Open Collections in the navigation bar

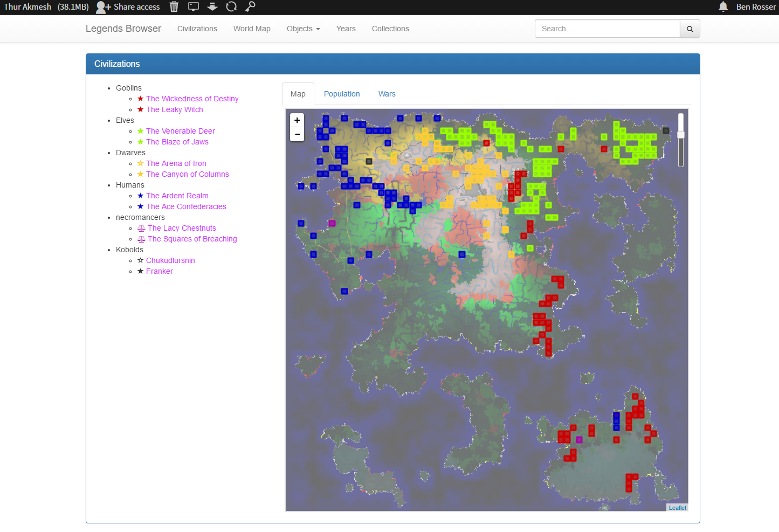[x=390, y=29]
